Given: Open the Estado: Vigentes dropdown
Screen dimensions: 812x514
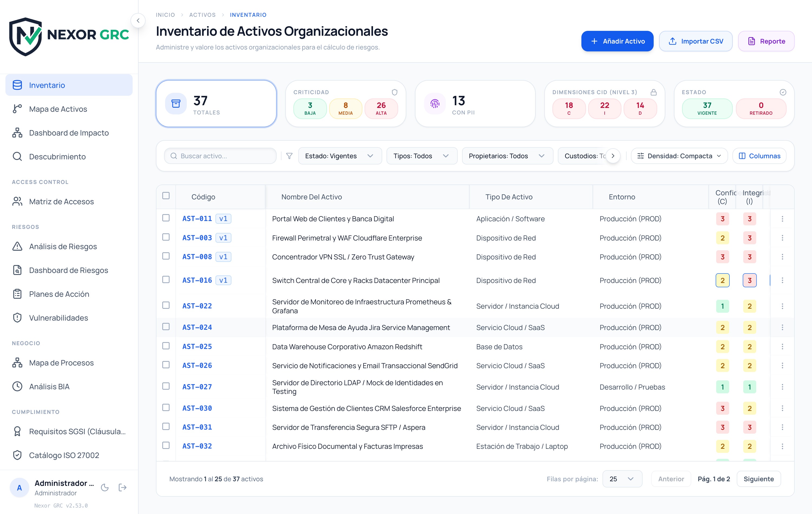Looking at the screenshot, I should click(340, 156).
